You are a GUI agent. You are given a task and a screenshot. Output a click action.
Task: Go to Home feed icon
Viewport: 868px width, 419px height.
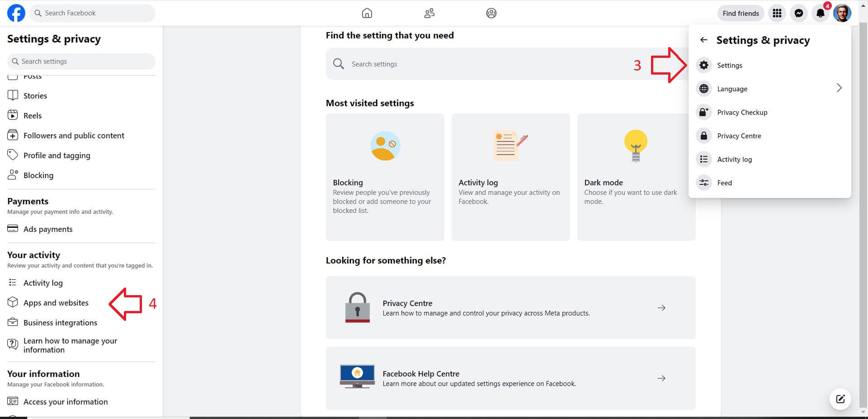pos(367,13)
